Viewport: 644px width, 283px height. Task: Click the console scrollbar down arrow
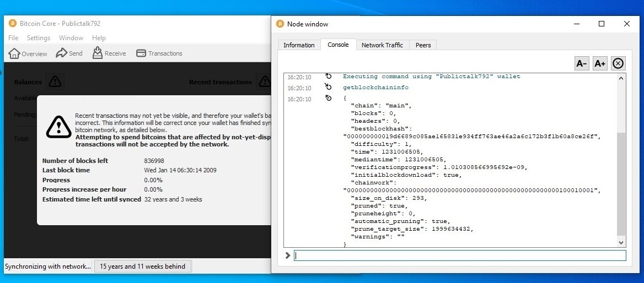pyautogui.click(x=621, y=243)
